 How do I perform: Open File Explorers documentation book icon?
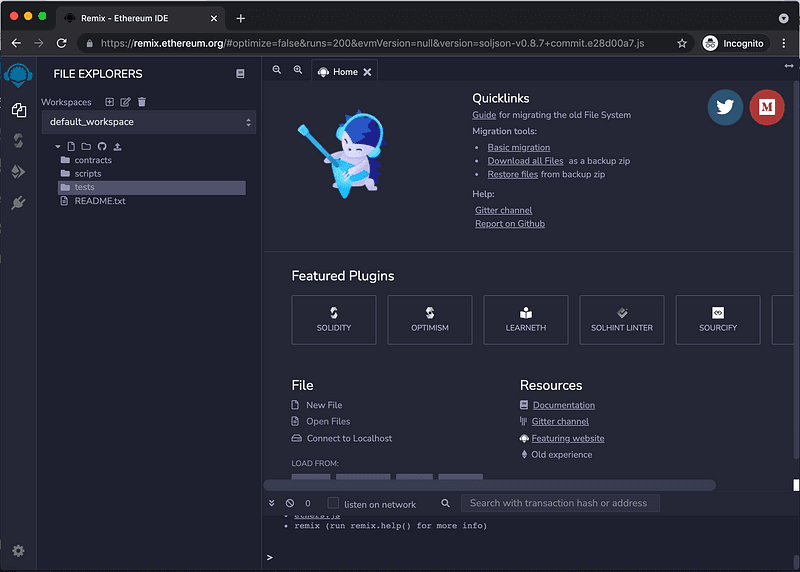coord(240,73)
